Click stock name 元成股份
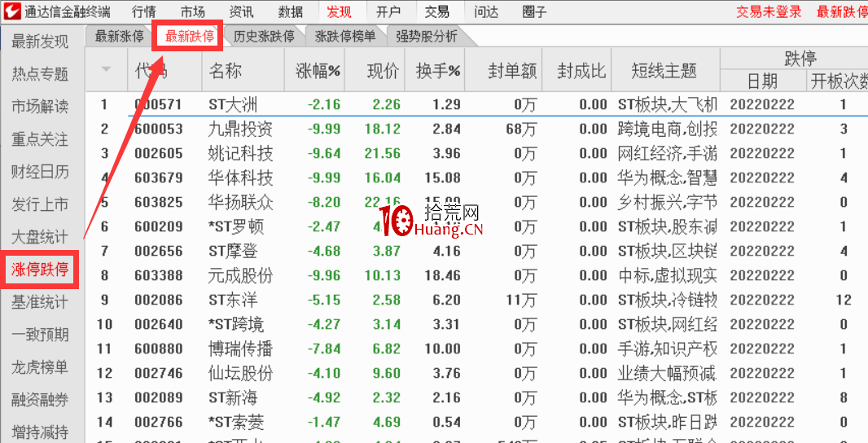The width and height of the screenshot is (868, 443). coord(241,275)
